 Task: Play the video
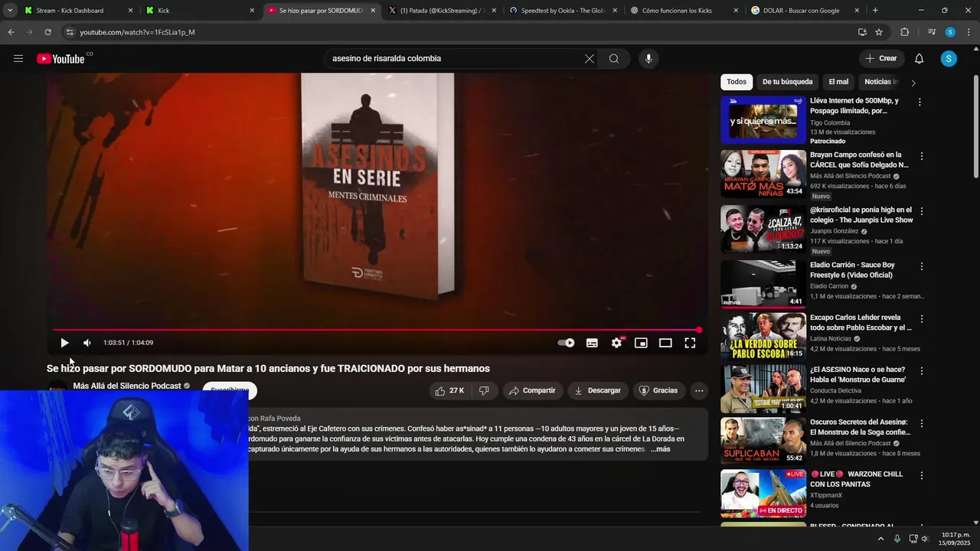click(64, 343)
